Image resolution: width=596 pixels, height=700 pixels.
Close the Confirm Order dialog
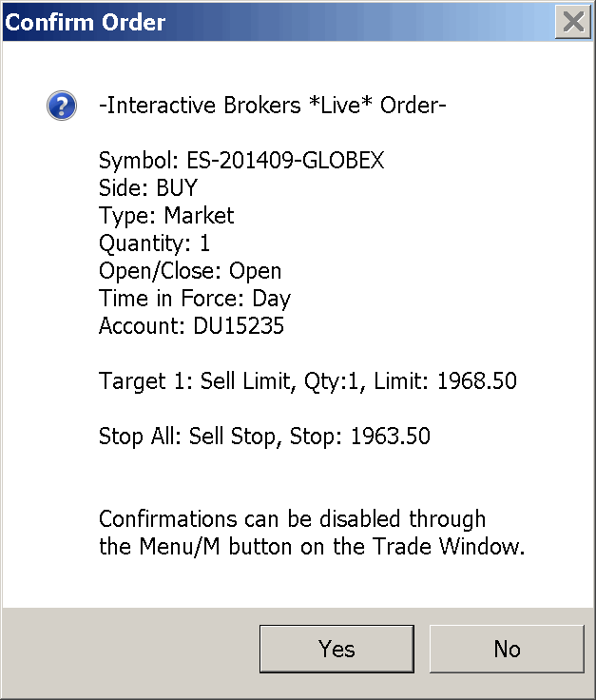[572, 22]
